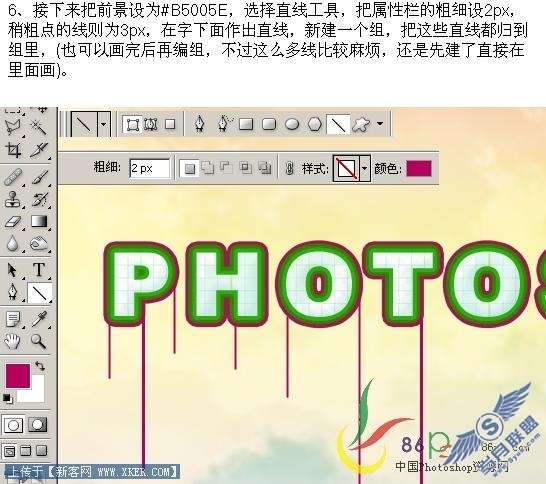
Task: Open the 颜色 color swatch in options bar
Action: tap(419, 169)
